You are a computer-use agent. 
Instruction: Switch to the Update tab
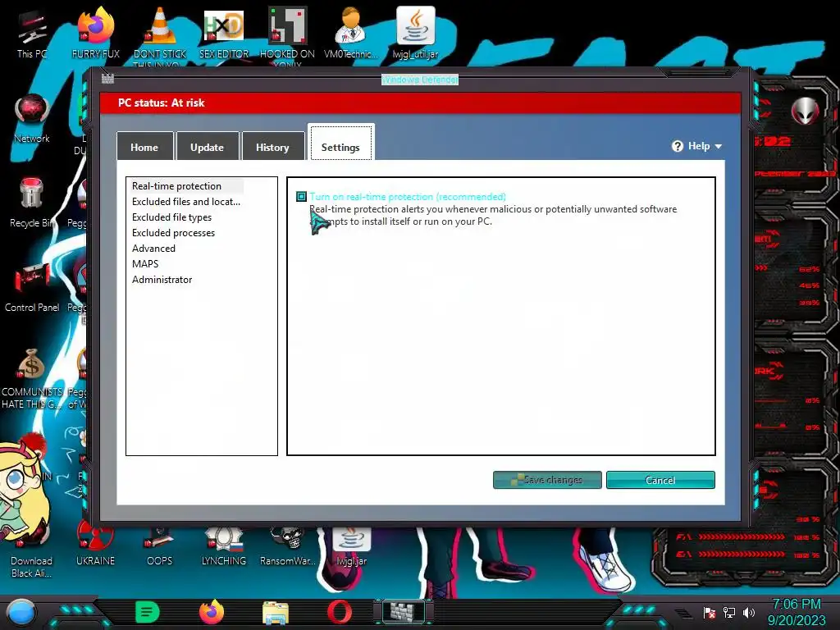click(x=208, y=147)
